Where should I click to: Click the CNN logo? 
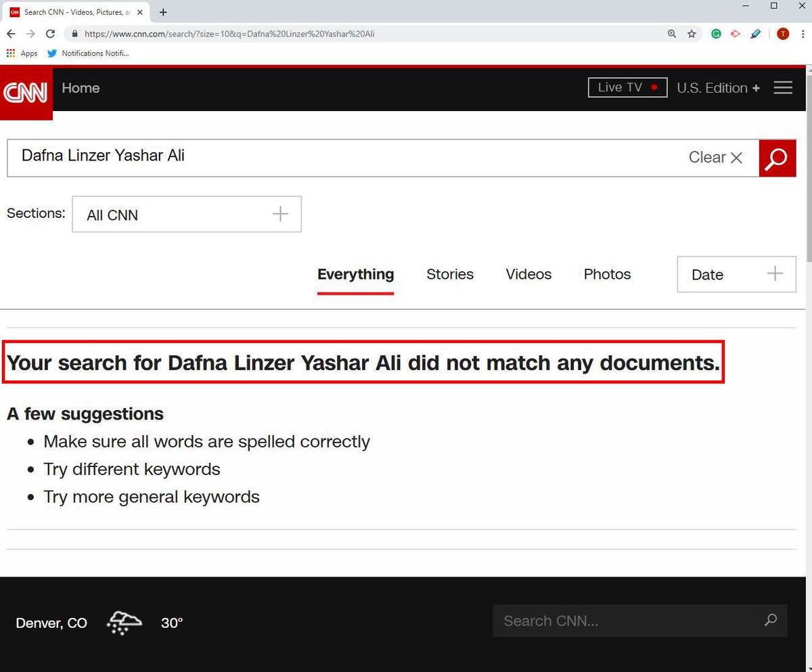point(26,93)
